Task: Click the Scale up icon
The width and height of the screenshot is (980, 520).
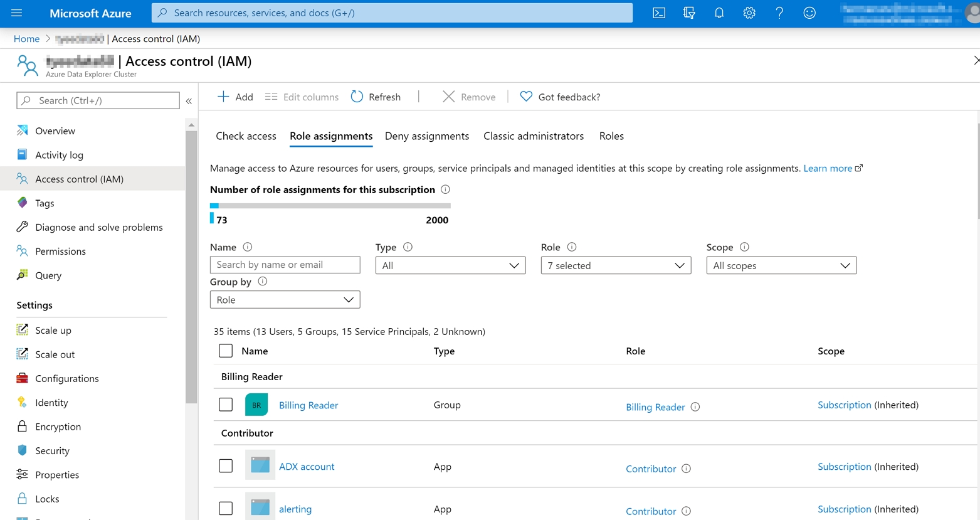Action: point(23,330)
